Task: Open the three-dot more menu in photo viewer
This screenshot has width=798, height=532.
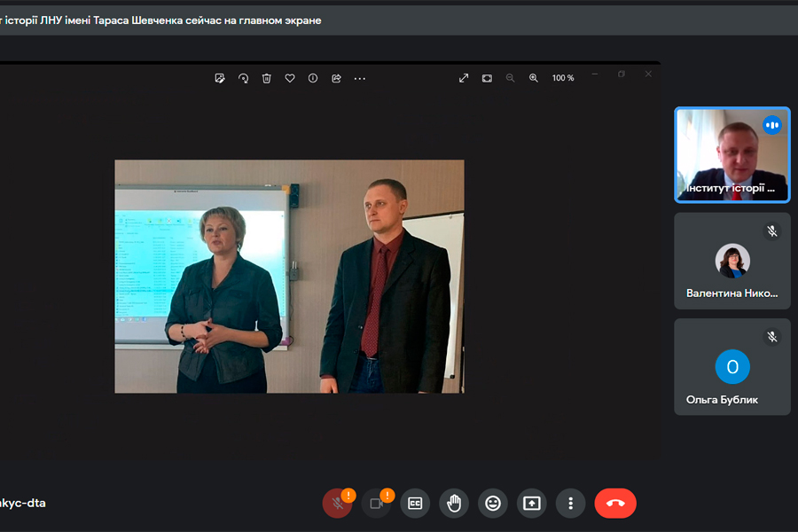Action: pyautogui.click(x=360, y=78)
